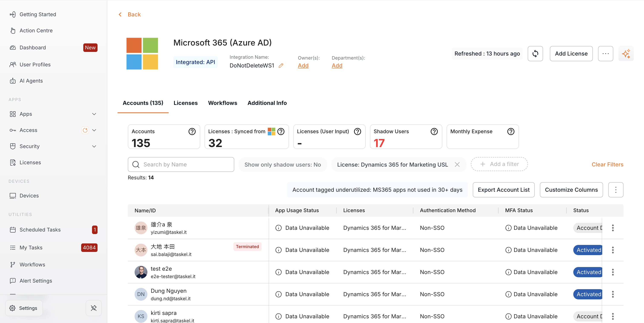The image size is (644, 323).
Task: Click the Access key icon
Action: tap(13, 130)
